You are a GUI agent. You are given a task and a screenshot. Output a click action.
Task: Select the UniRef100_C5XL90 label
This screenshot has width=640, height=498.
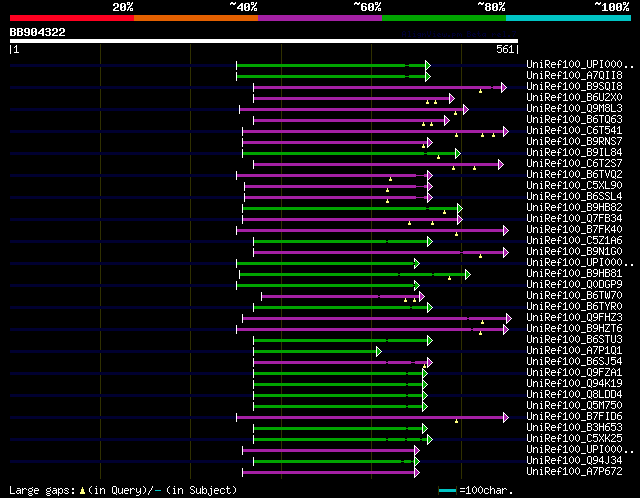(574, 186)
